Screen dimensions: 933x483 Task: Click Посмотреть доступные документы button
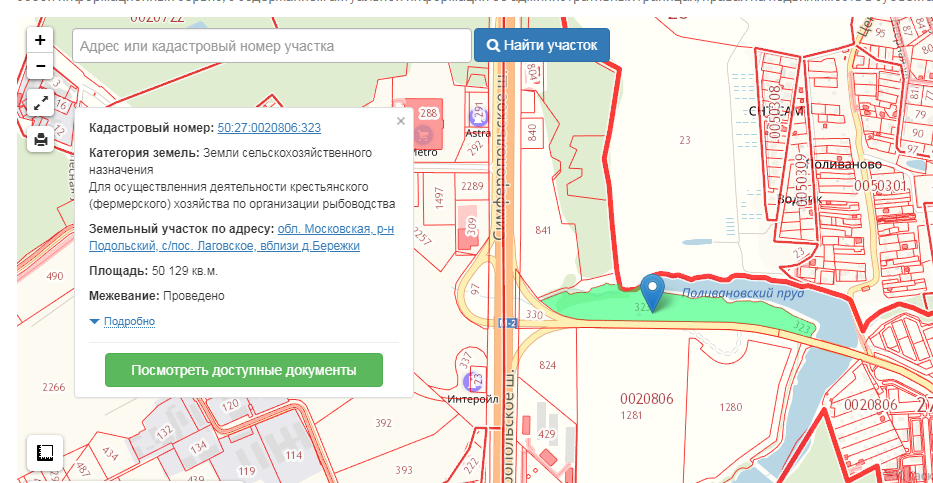[x=244, y=370]
